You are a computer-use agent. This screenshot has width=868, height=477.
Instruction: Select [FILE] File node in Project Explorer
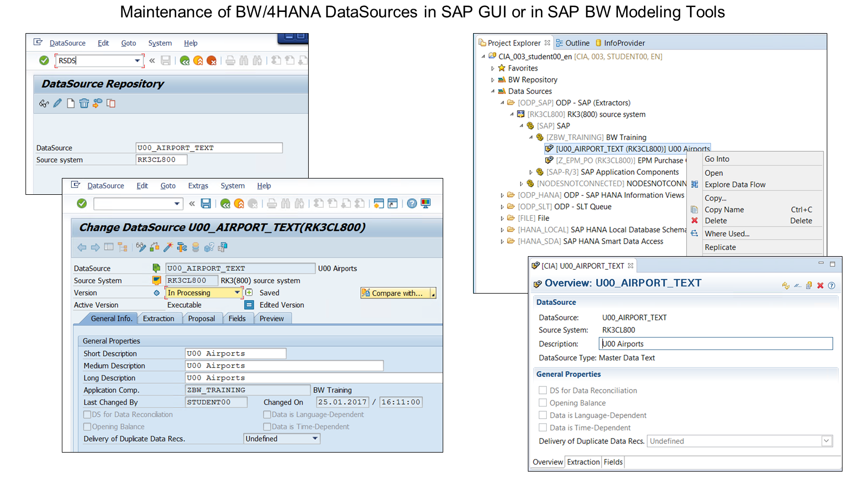click(x=533, y=218)
